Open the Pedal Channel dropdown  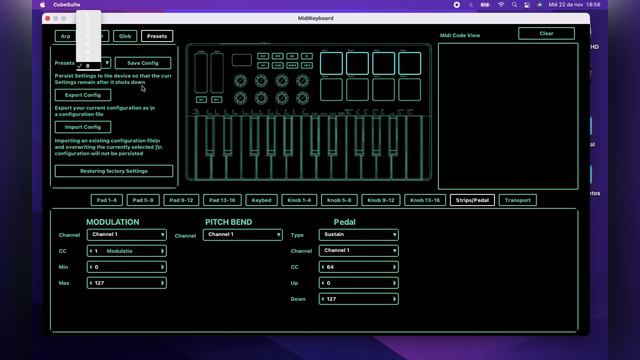click(358, 251)
